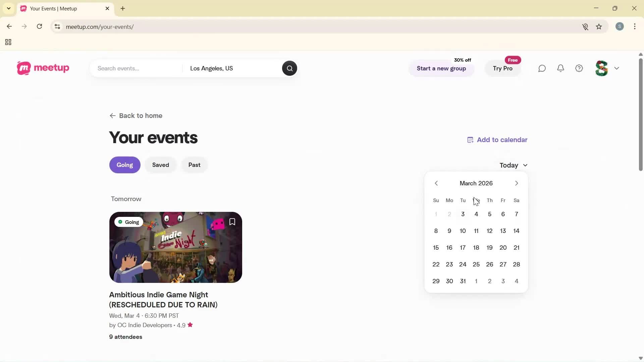Open the notifications bell
Viewport: 644px width, 362px height.
click(x=560, y=68)
